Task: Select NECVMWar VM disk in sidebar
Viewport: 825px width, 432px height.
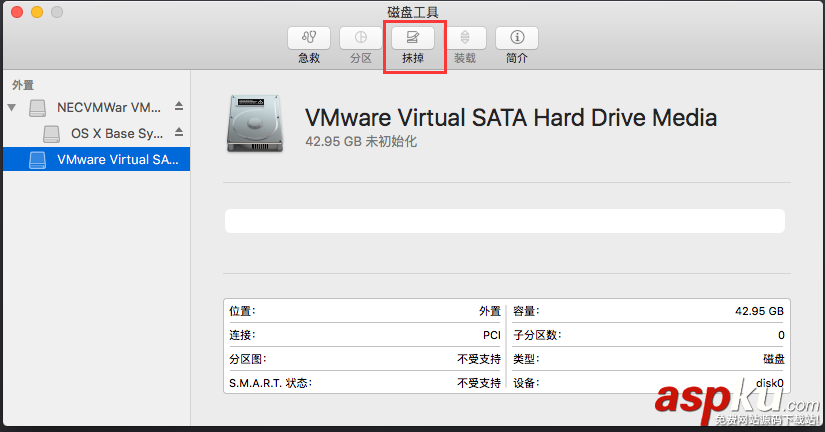Action: point(108,107)
